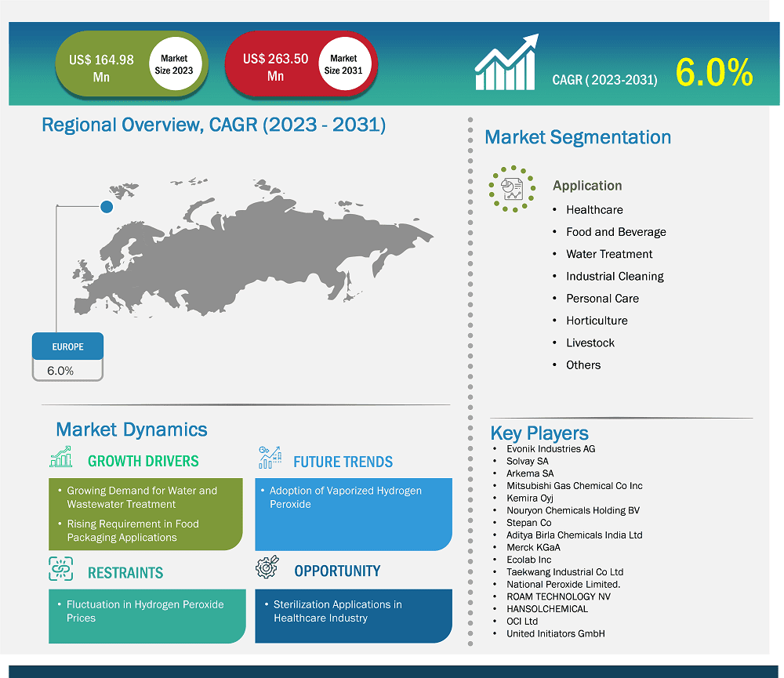Select Healthcare in the Application list
The height and width of the screenshot is (678, 784).
tap(594, 209)
